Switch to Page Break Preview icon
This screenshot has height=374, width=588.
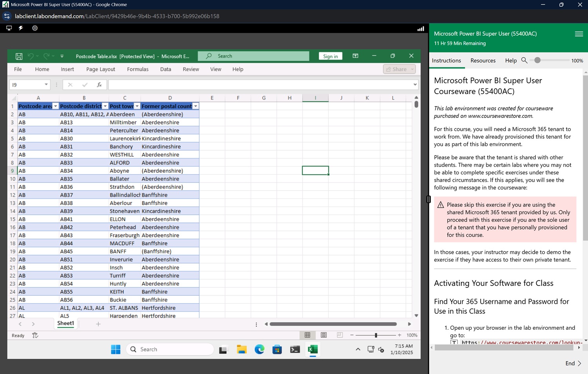click(340, 335)
